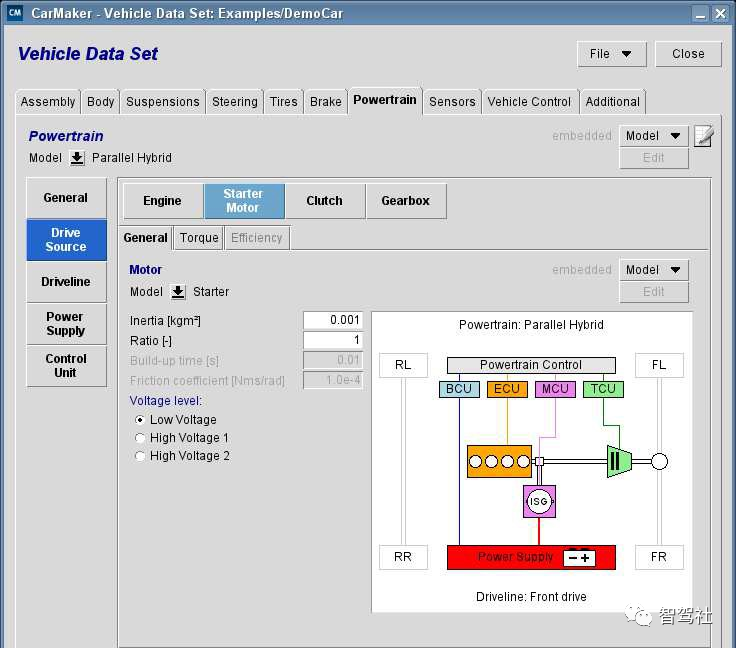The width and height of the screenshot is (736, 648).
Task: Click the Starter motor model arrow icon
Action: (x=178, y=292)
